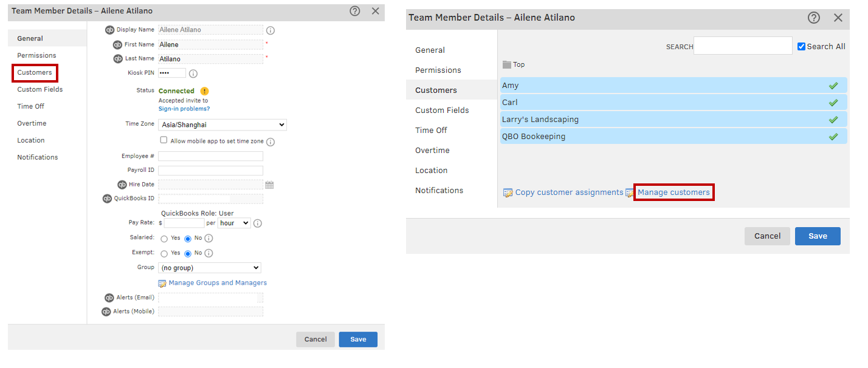This screenshot has height=368, width=868.
Task: Open the Time Zone dropdown
Action: coord(222,124)
